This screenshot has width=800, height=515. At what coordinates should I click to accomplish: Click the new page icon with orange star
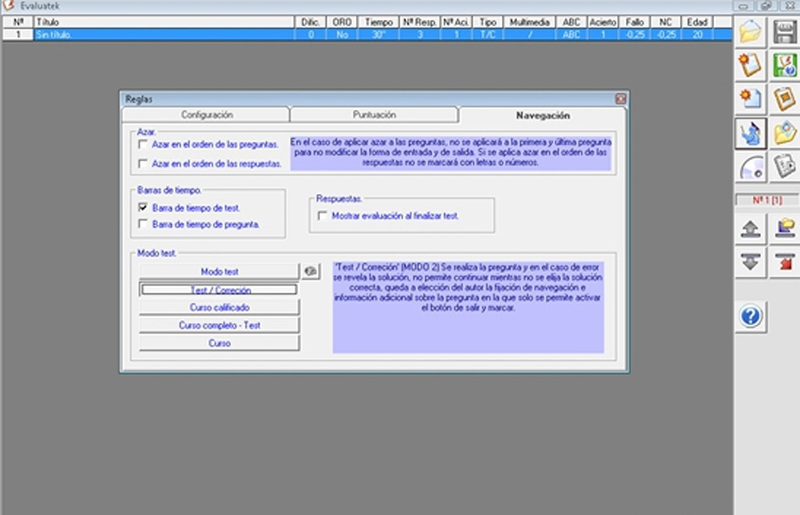click(x=750, y=99)
